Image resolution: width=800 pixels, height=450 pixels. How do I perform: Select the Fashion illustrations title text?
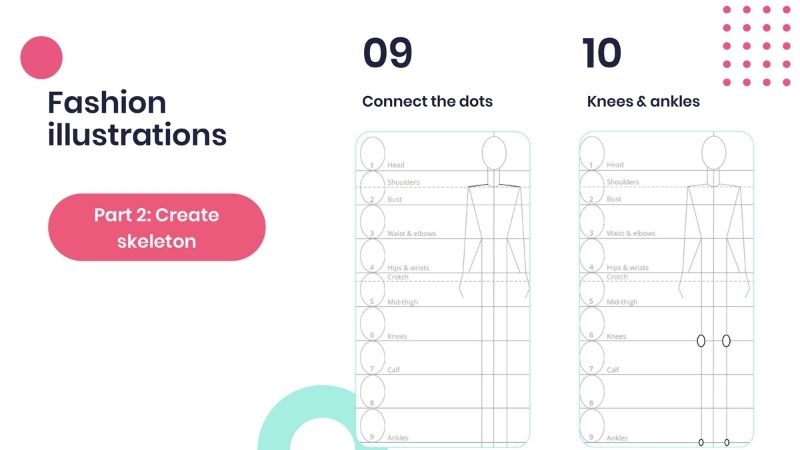(x=136, y=117)
